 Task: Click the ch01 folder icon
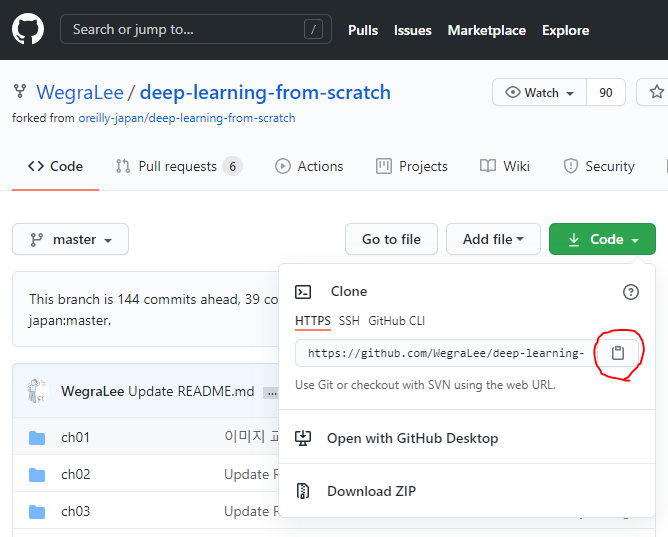pyautogui.click(x=37, y=437)
